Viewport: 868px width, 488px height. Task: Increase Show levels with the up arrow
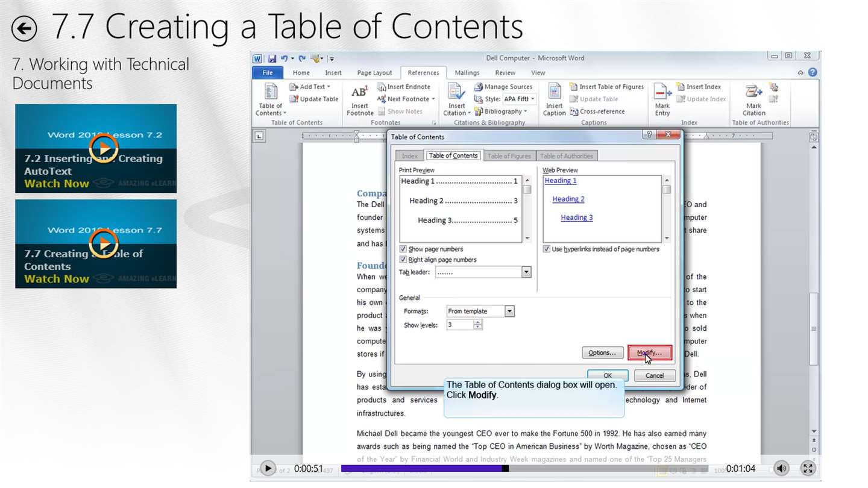[x=478, y=322]
